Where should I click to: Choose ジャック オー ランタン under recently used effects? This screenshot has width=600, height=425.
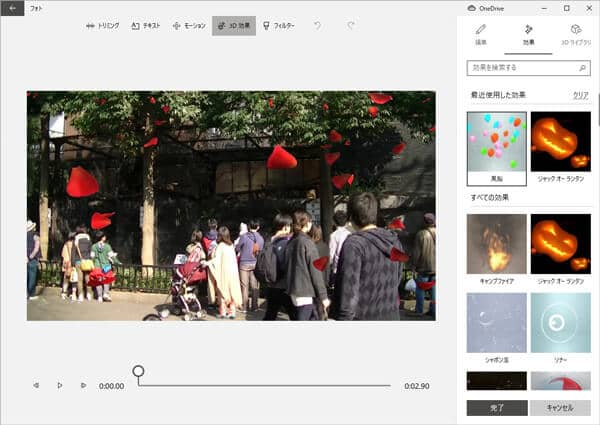pos(561,148)
